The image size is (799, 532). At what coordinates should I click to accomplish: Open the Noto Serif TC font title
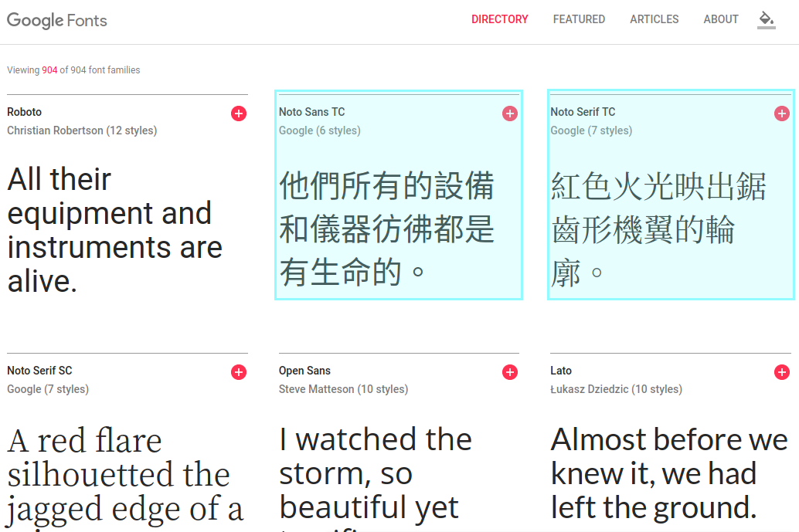coord(583,112)
